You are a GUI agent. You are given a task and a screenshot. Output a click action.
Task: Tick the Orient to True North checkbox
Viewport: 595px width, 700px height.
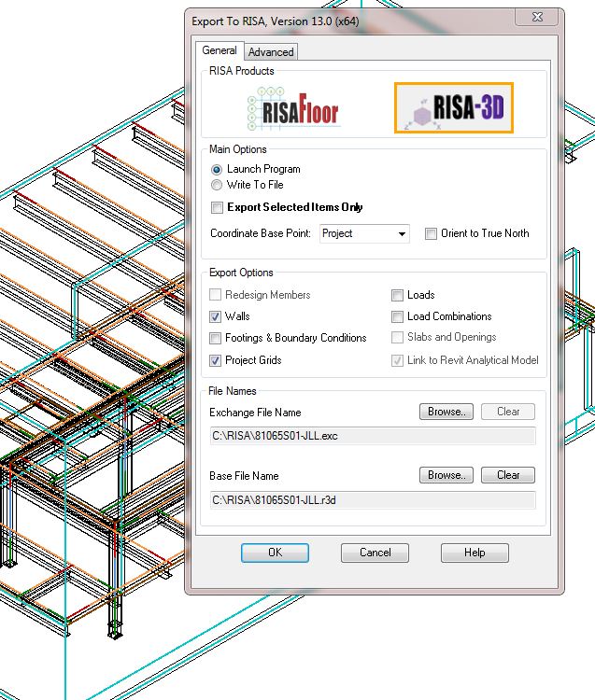tap(431, 233)
